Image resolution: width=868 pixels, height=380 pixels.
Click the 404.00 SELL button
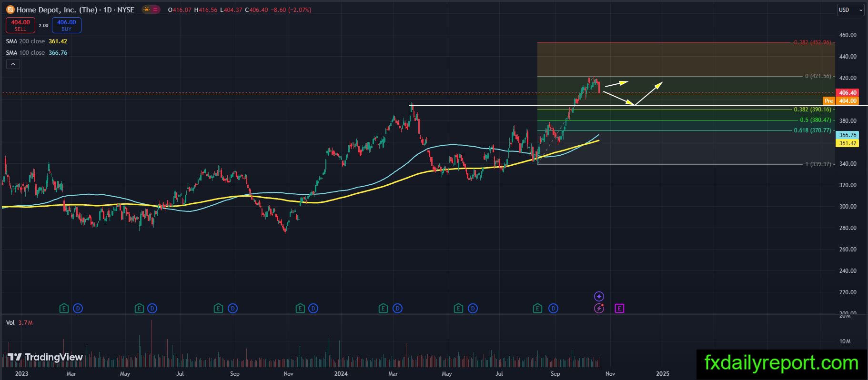click(20, 25)
